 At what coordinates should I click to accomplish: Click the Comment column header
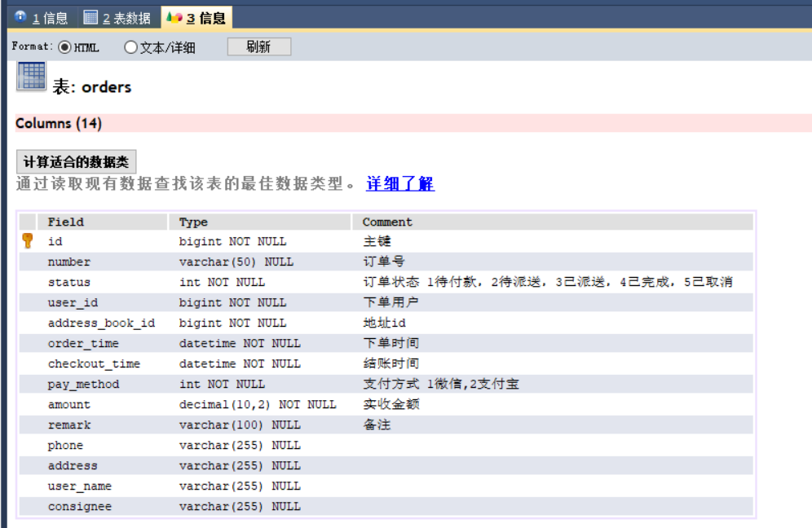[x=553, y=222]
